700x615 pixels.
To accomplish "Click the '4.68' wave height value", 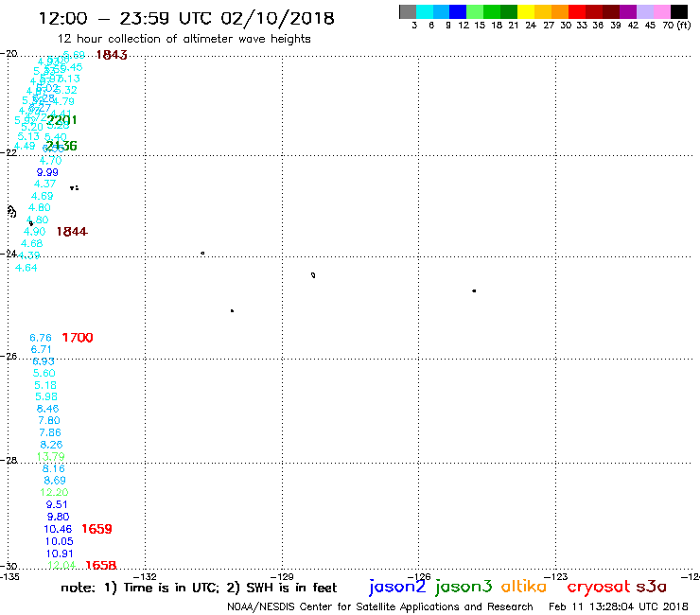I will click(x=32, y=243).
